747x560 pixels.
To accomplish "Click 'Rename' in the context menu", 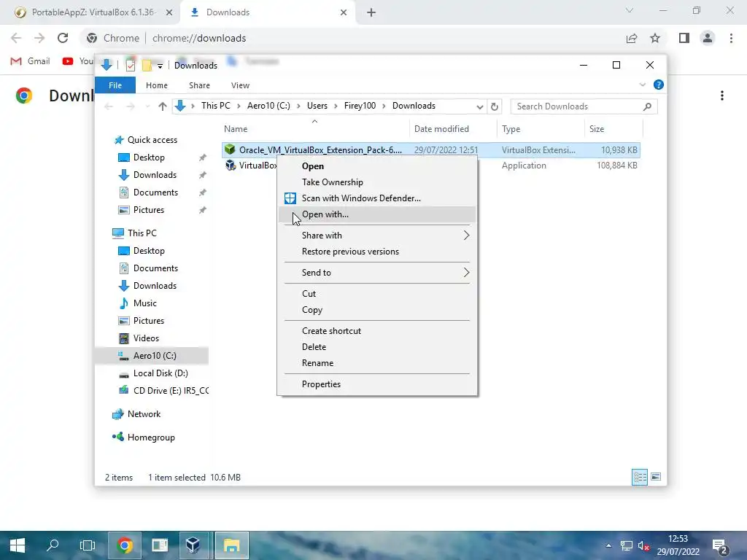I will pos(377,363).
